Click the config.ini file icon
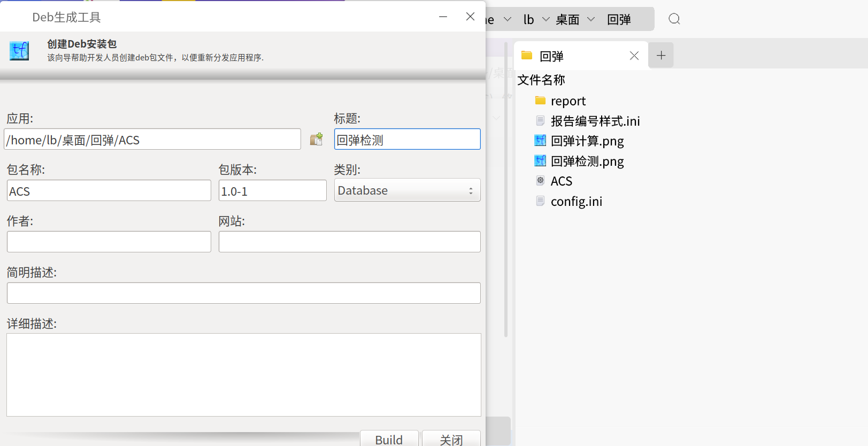 pos(540,201)
